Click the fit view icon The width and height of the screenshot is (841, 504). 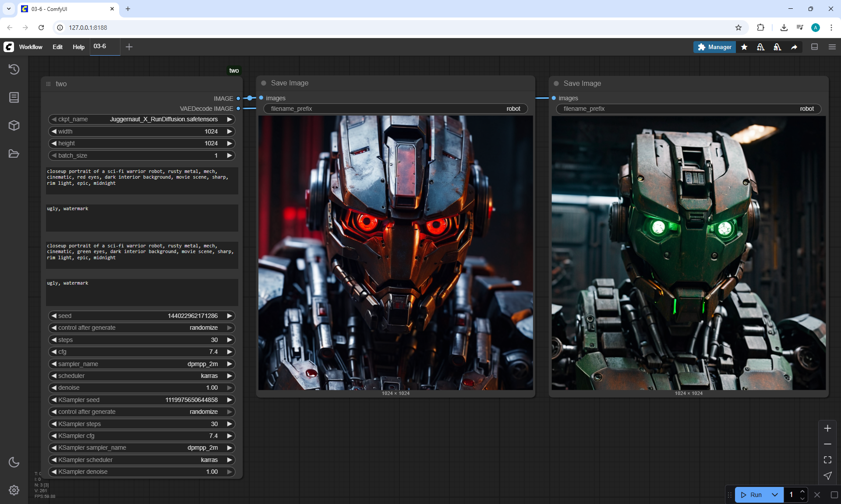point(827,460)
